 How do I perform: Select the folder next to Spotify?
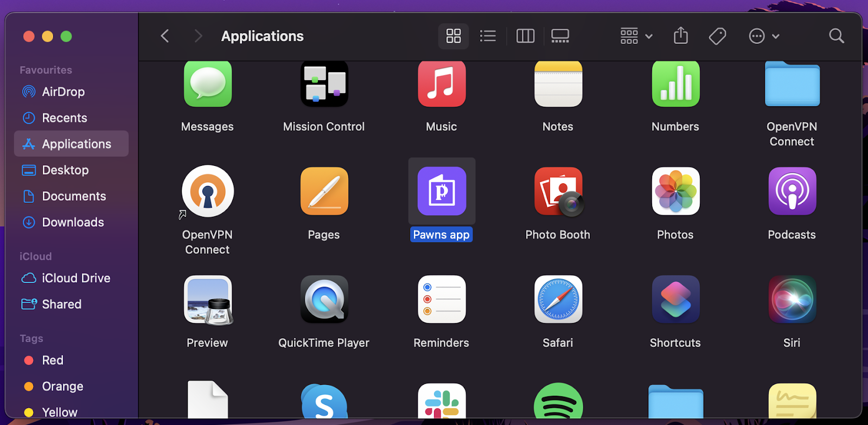coord(675,401)
